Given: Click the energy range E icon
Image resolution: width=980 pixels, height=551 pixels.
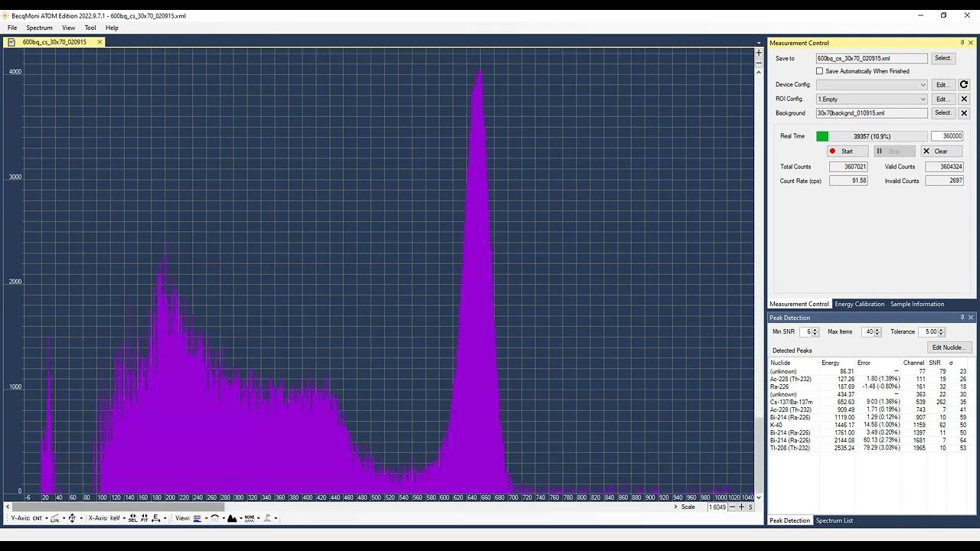Looking at the screenshot, I should point(155,518).
